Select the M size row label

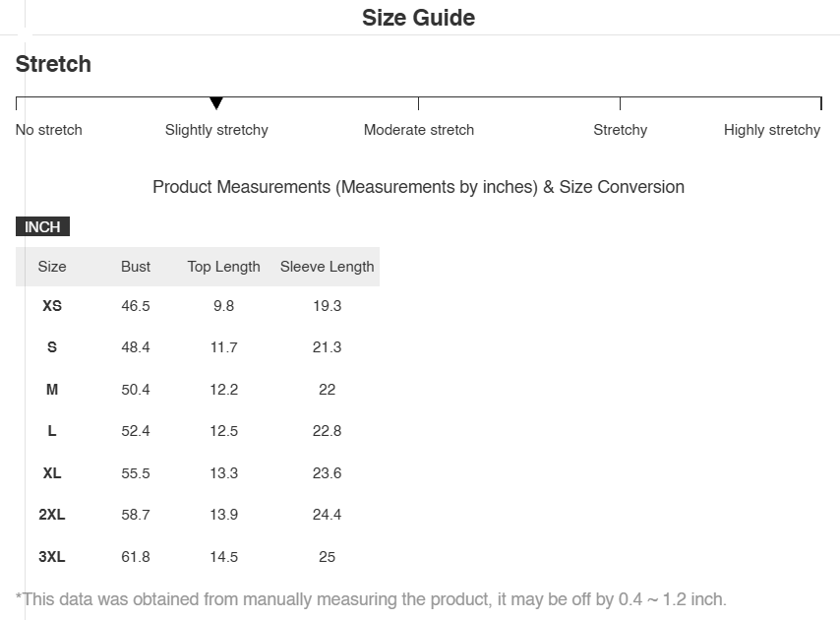click(52, 390)
